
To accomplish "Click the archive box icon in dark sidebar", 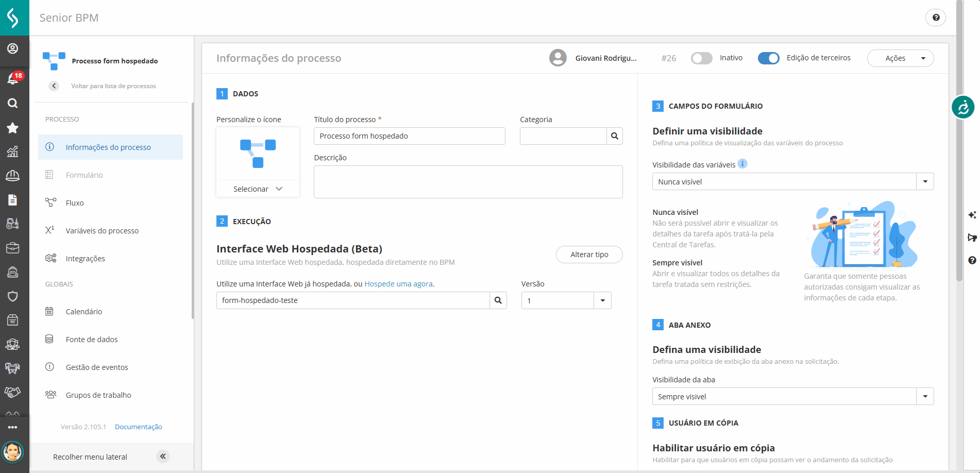I will (x=13, y=320).
